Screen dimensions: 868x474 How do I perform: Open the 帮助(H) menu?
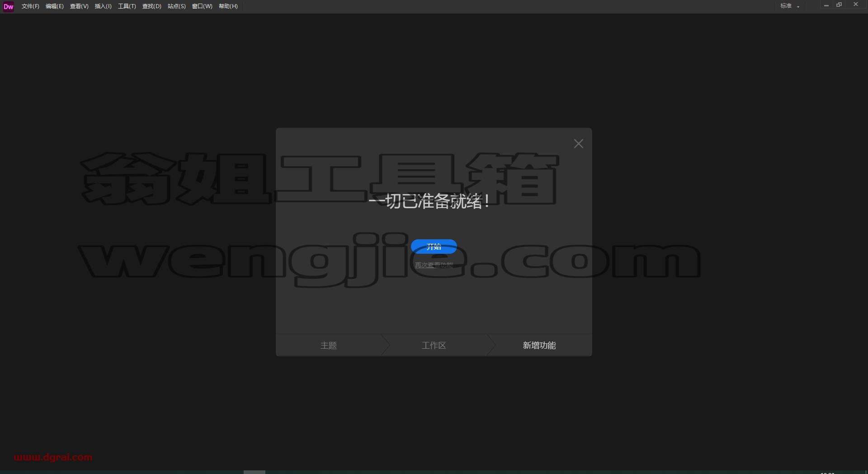click(228, 6)
